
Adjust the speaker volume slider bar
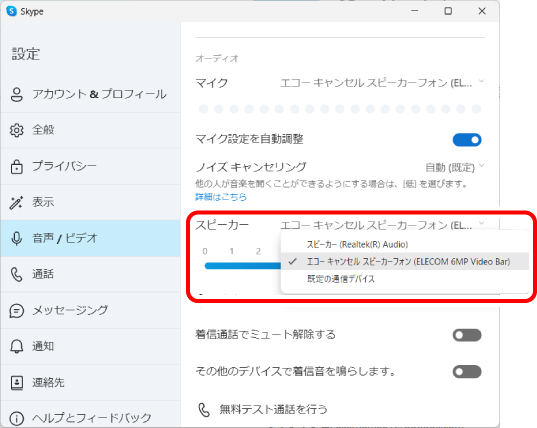tap(242, 266)
